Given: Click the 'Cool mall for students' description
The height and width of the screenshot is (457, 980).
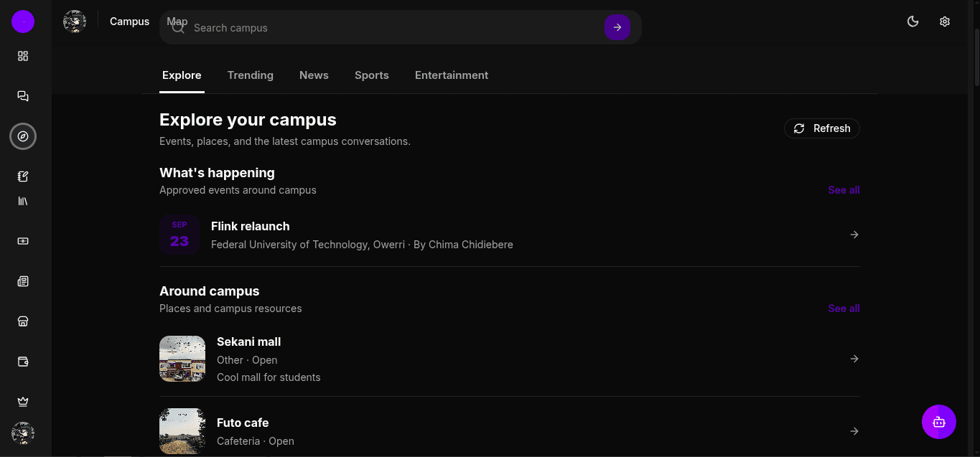Looking at the screenshot, I should [x=269, y=377].
